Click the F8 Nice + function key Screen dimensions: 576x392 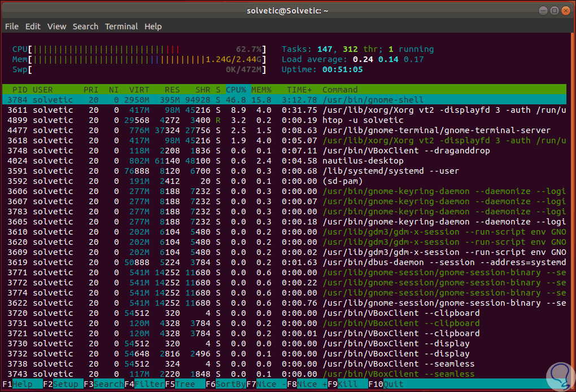coord(307,384)
